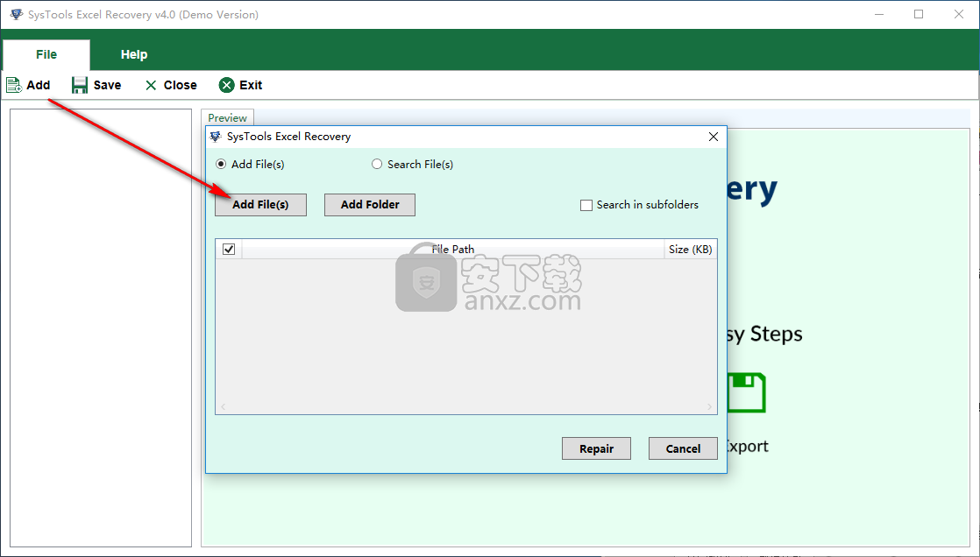
Task: Open the File tab
Action: [46, 55]
